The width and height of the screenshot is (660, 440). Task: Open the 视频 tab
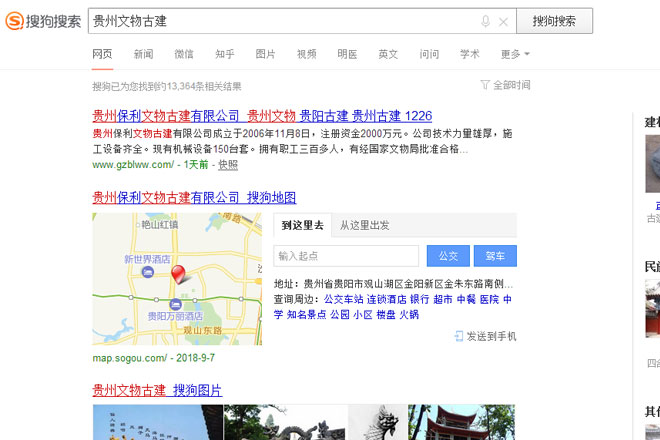[x=306, y=54]
